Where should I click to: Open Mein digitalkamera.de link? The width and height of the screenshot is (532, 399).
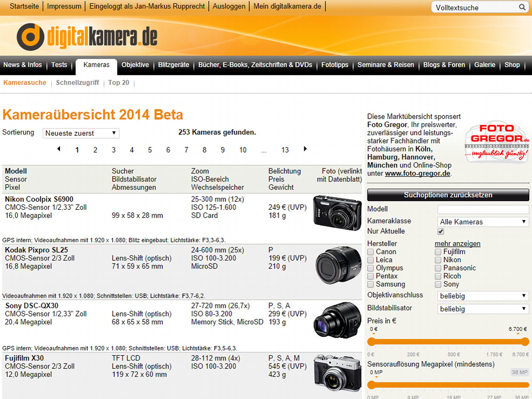pos(287,6)
